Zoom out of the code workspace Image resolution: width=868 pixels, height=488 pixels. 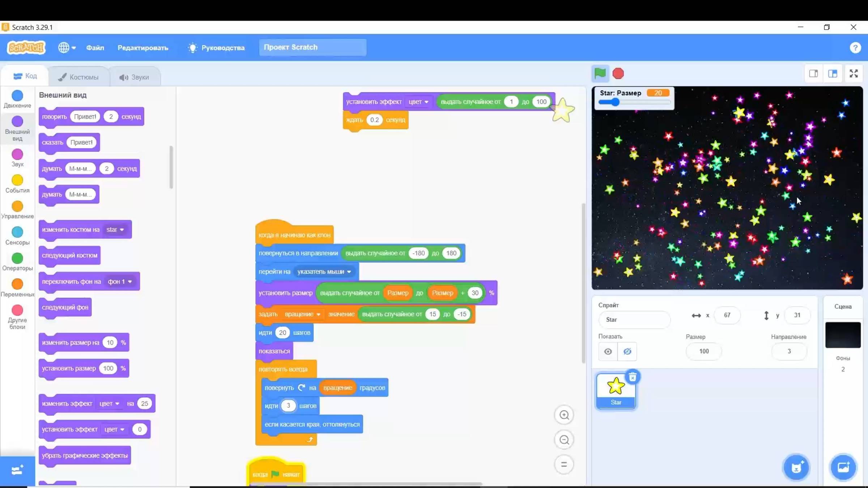tap(564, 440)
